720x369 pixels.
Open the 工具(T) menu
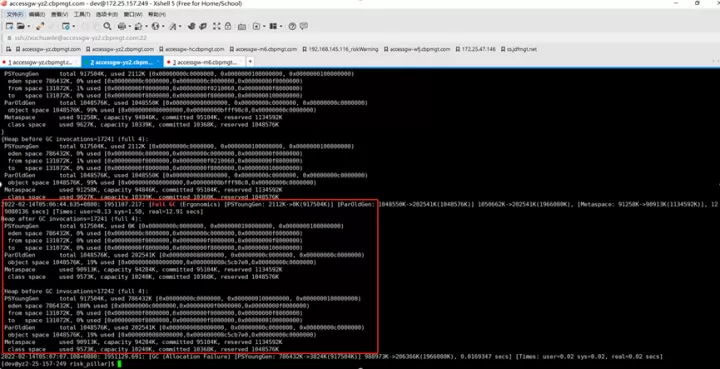(82, 15)
